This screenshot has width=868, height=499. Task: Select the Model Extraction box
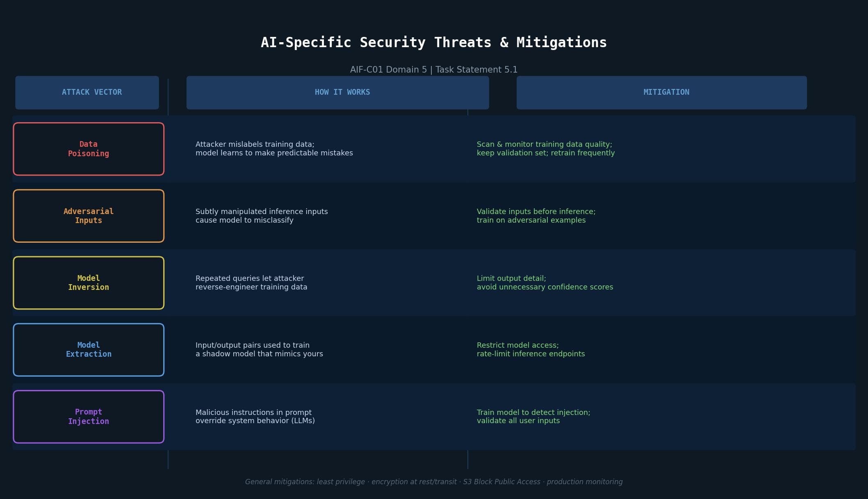click(x=89, y=349)
